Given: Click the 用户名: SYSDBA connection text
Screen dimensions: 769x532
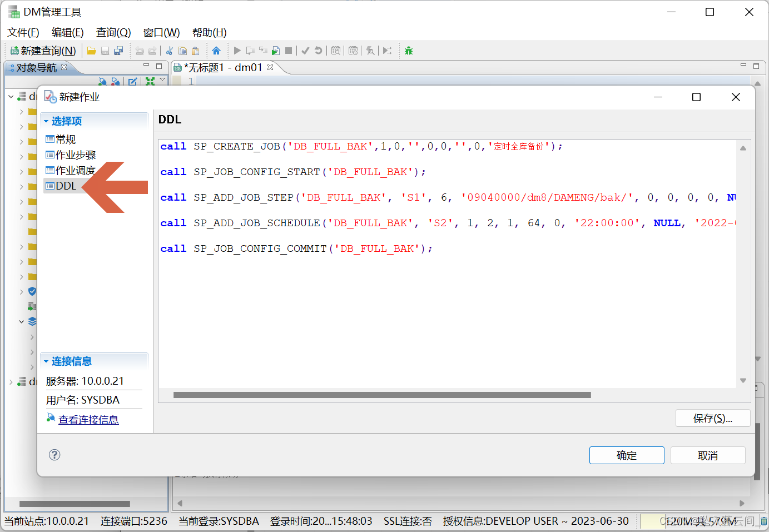Looking at the screenshot, I should click(x=83, y=400).
